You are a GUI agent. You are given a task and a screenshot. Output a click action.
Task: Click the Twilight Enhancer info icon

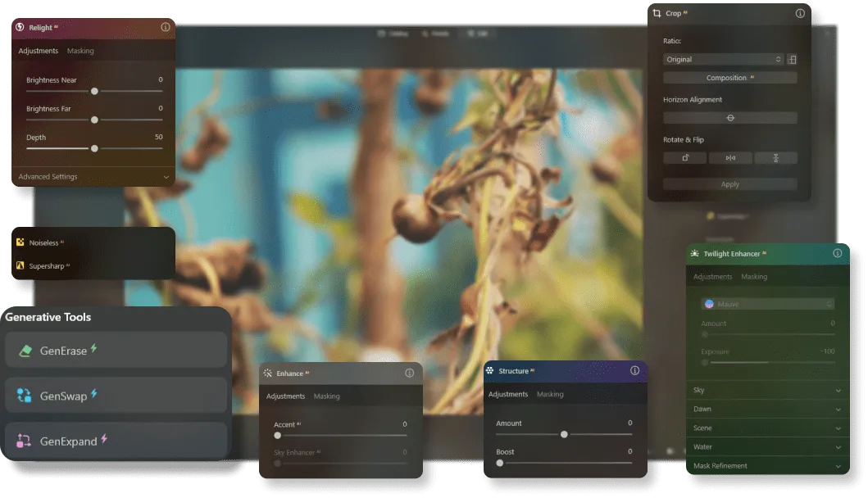pos(837,254)
